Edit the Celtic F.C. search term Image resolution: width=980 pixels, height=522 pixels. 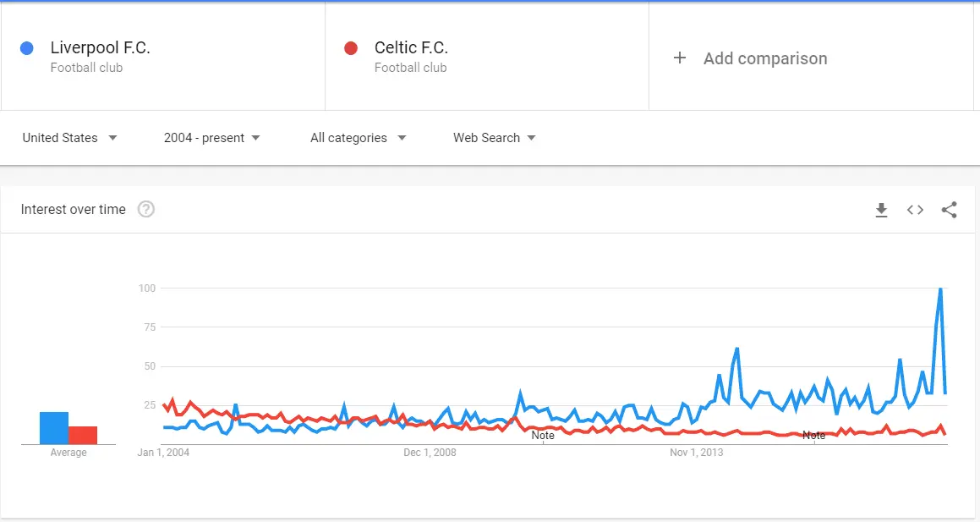(411, 48)
